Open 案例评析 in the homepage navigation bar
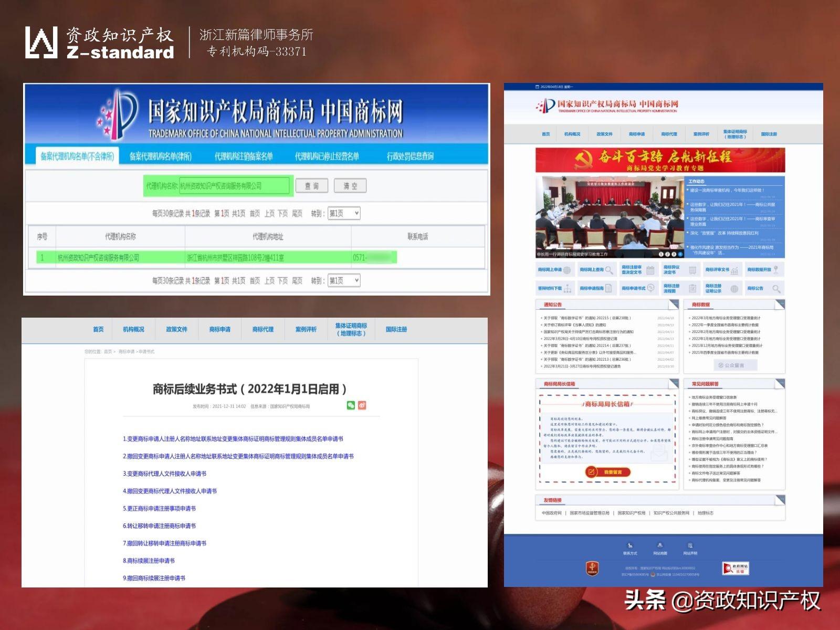 pos(701,134)
